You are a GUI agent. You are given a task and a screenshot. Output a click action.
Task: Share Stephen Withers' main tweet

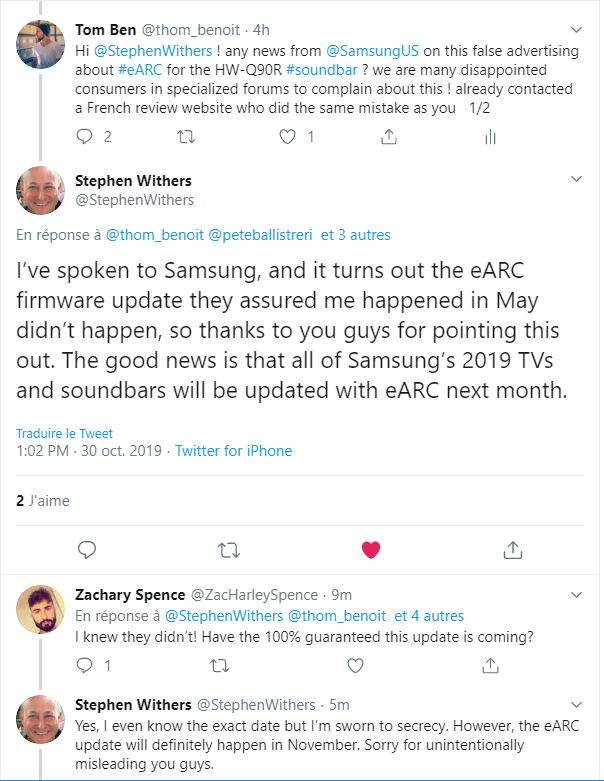click(x=512, y=549)
